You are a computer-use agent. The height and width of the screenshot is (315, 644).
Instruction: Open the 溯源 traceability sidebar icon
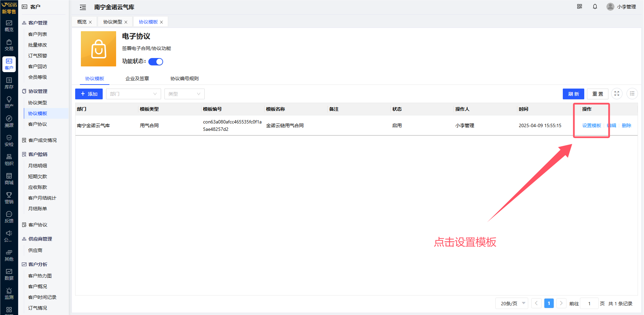pos(9,121)
